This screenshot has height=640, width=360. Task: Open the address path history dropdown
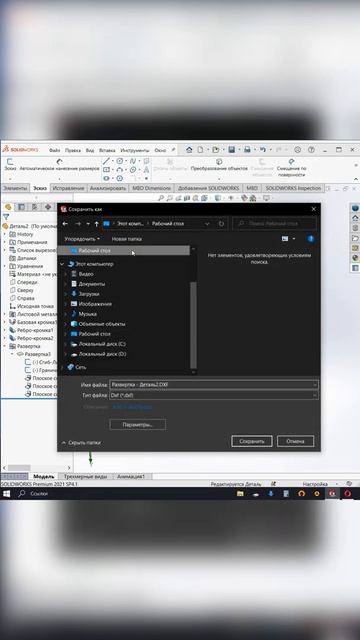pos(207,224)
